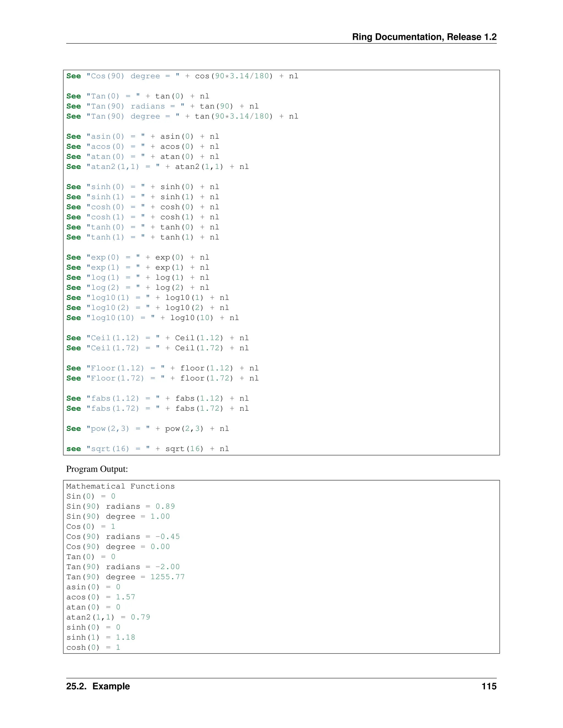The width and height of the screenshot is (563, 728).
Task: Click the Floor(1.12) code line
Action: pos(162,368)
